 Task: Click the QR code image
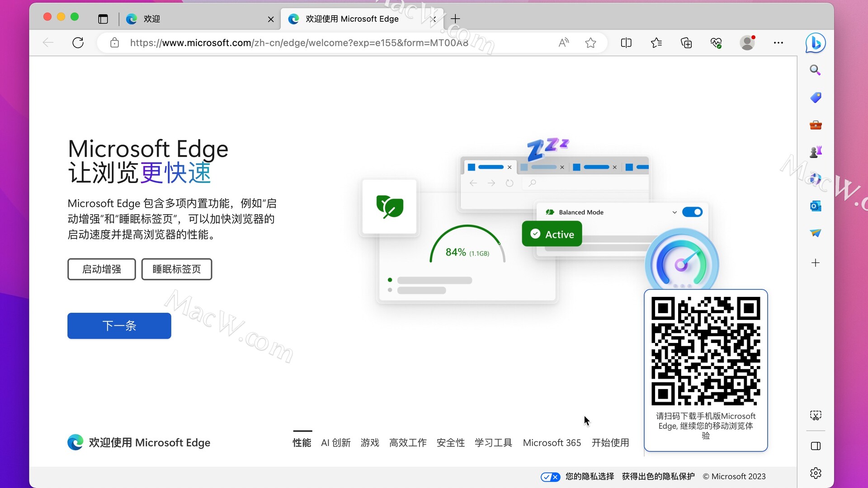[x=706, y=351]
